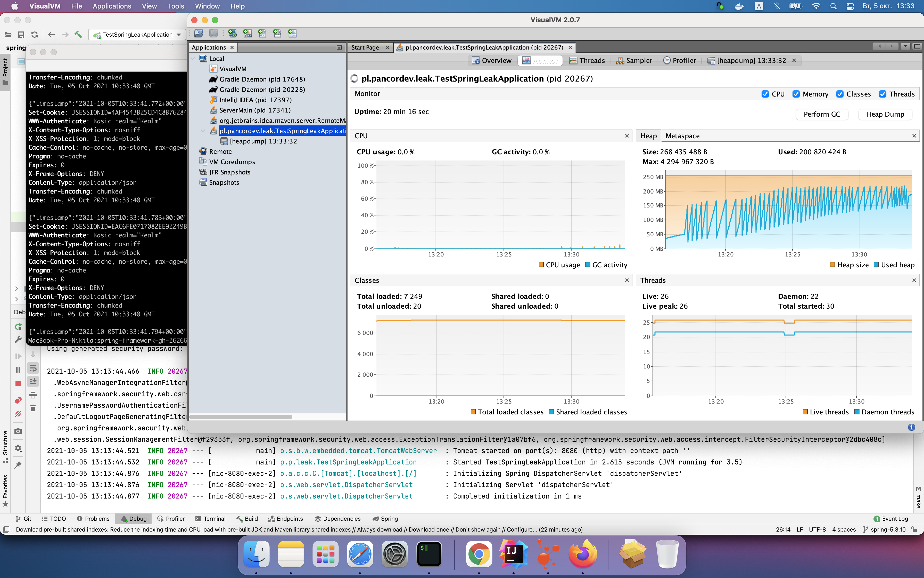924x578 pixels.
Task: Switch to the Metaspace tab
Action: (x=683, y=136)
